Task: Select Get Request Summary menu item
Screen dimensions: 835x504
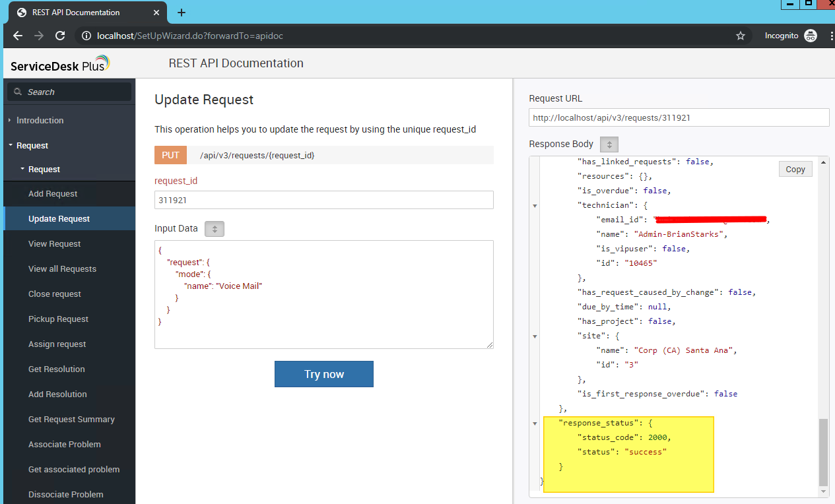Action: click(71, 420)
